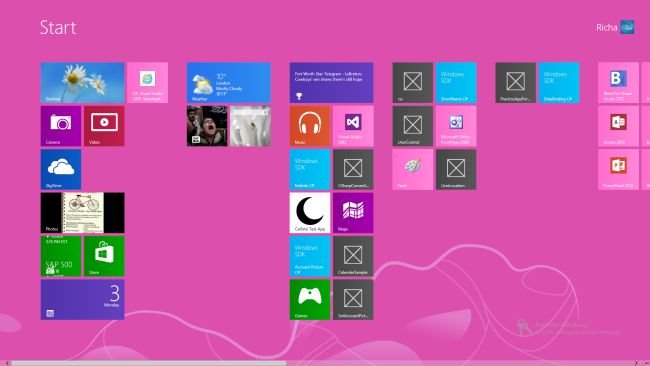Launch the PowerPoint tile
650x366 pixels.
point(618,170)
